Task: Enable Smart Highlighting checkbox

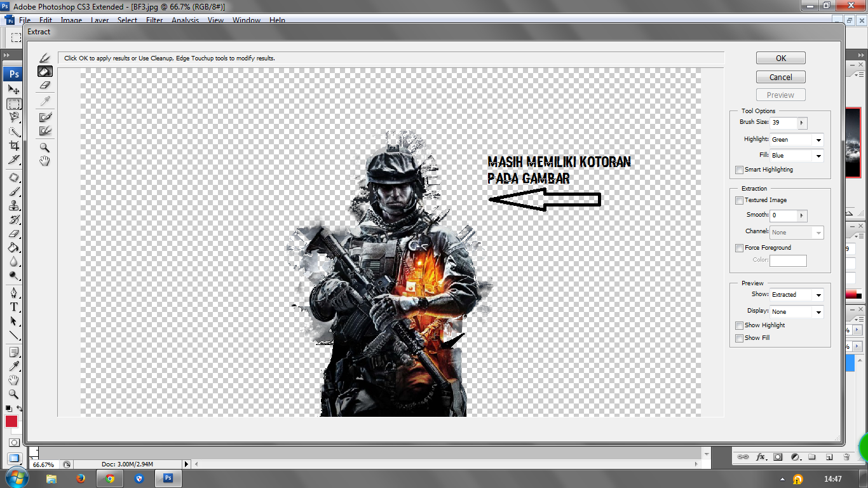Action: (x=739, y=170)
